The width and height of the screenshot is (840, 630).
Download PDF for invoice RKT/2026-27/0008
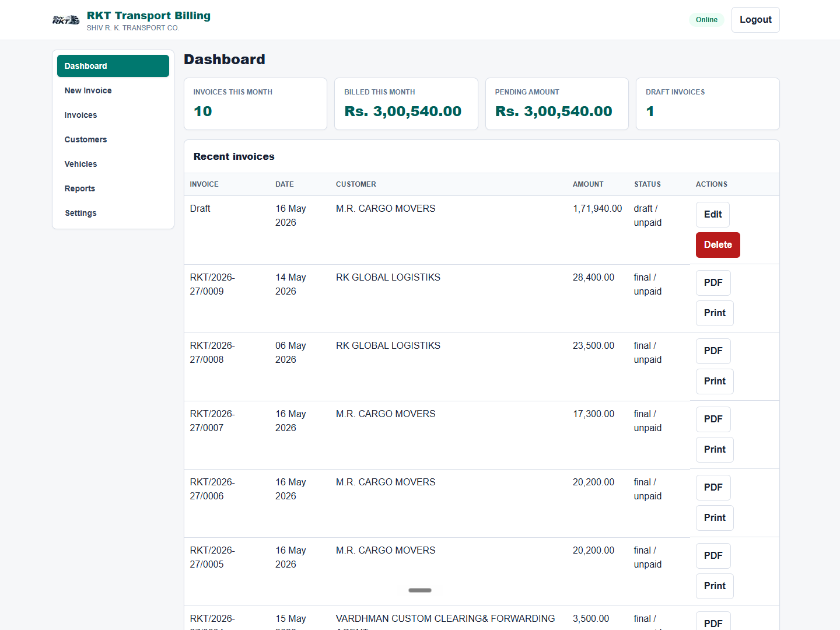713,351
